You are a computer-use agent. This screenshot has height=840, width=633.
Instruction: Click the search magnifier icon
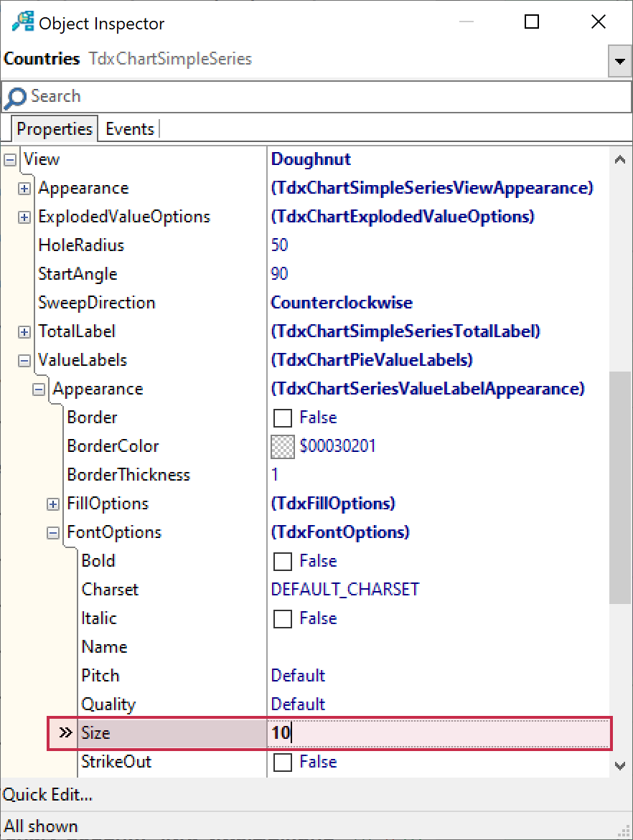[15, 98]
